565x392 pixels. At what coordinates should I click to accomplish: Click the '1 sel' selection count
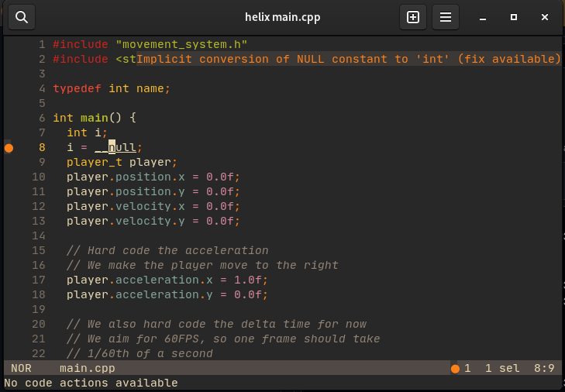502,368
